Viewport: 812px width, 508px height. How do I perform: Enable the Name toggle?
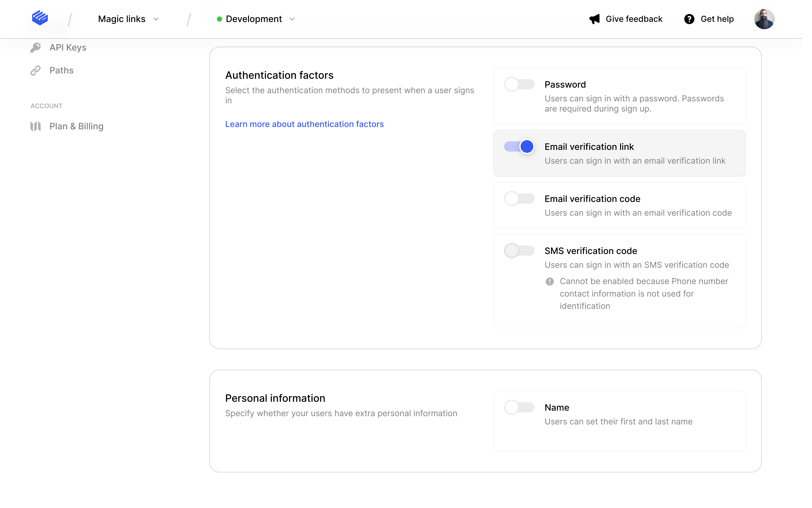click(x=519, y=407)
